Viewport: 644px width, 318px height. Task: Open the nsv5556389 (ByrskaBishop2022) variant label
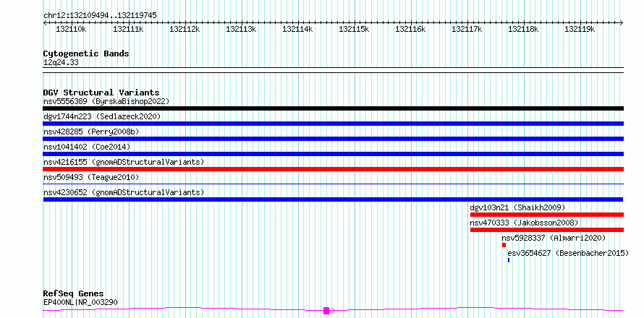(x=106, y=101)
